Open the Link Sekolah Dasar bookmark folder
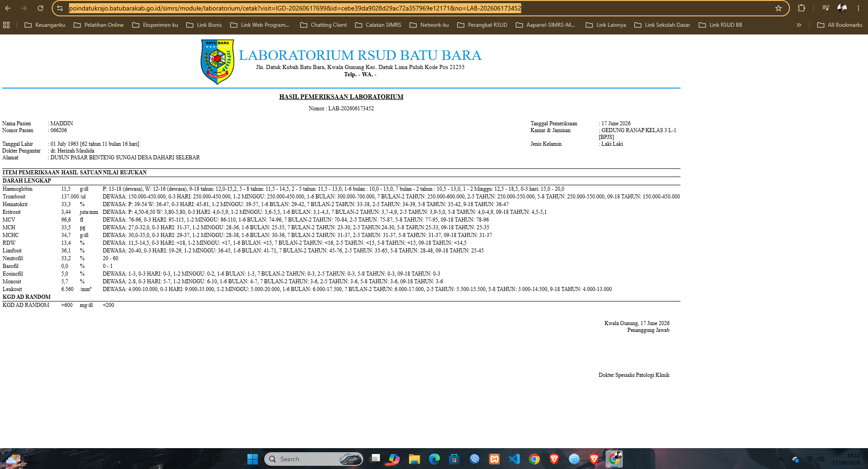 pyautogui.click(x=662, y=25)
